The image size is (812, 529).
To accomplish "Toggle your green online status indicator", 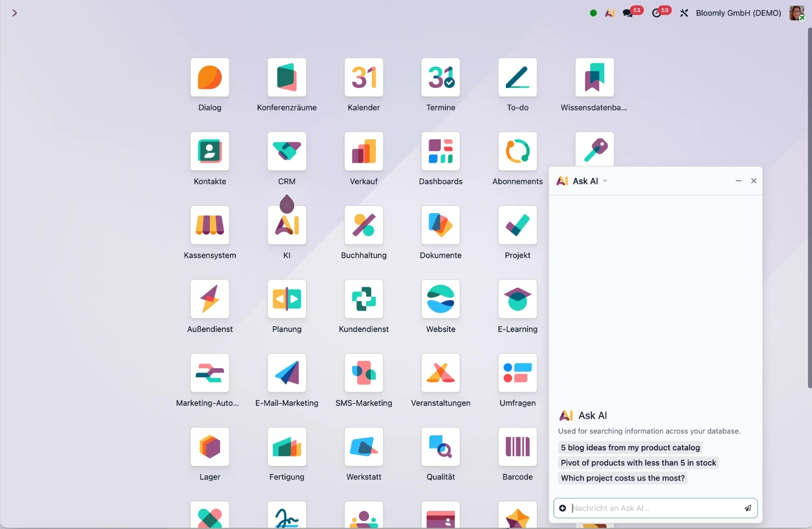I will 592,12.
